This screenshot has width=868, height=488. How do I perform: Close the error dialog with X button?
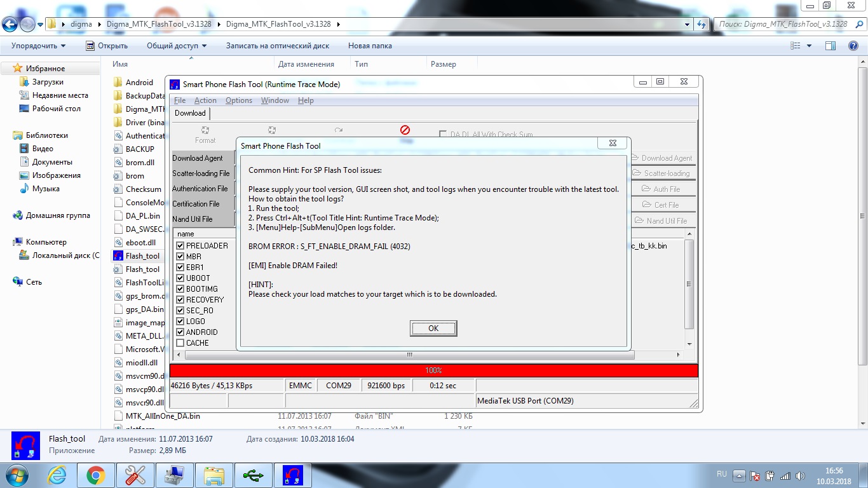coord(613,144)
